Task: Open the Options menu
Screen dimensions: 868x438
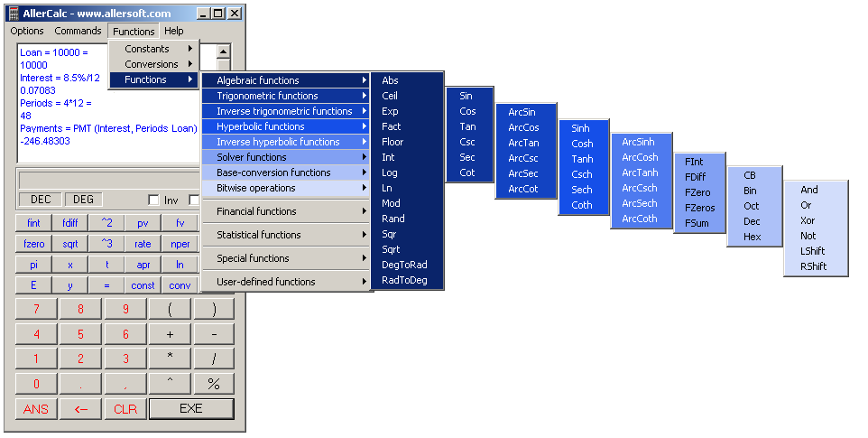Action: point(27,31)
